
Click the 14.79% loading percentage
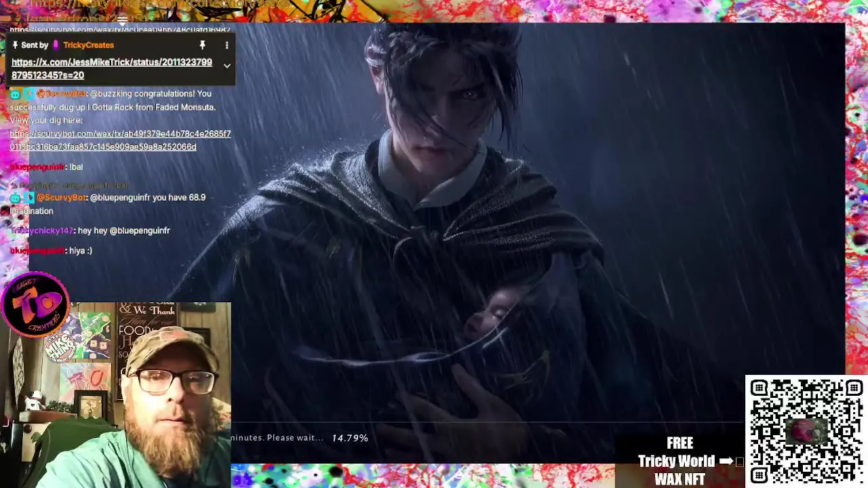(350, 438)
